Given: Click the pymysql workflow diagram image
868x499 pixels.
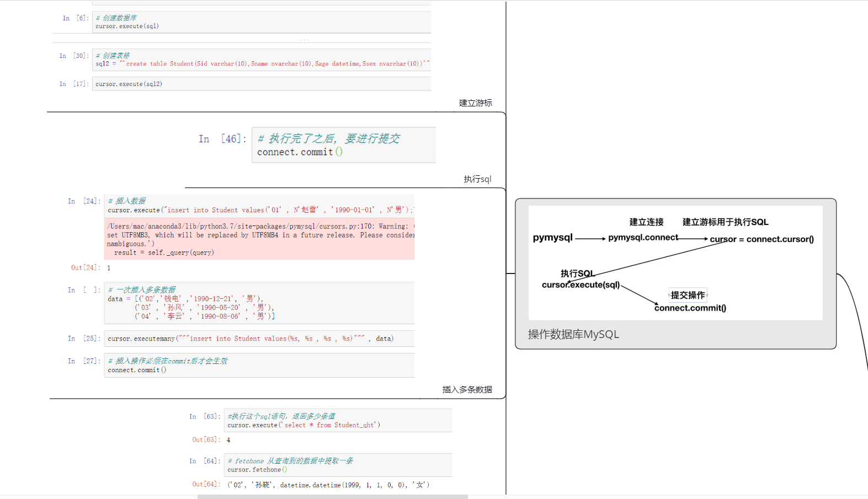Looking at the screenshot, I should coord(675,263).
